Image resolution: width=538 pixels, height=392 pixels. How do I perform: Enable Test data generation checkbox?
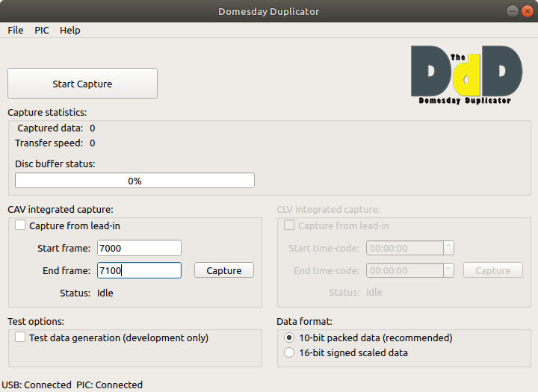point(20,337)
